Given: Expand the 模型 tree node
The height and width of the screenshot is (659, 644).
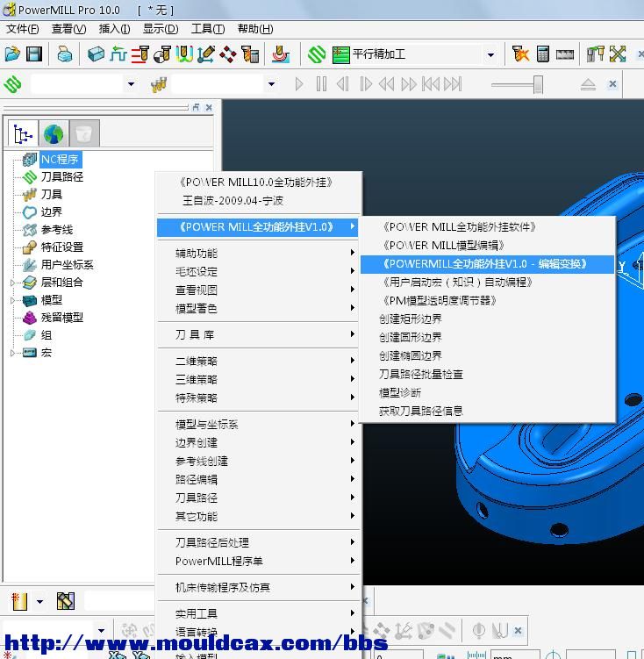Looking at the screenshot, I should tap(12, 300).
